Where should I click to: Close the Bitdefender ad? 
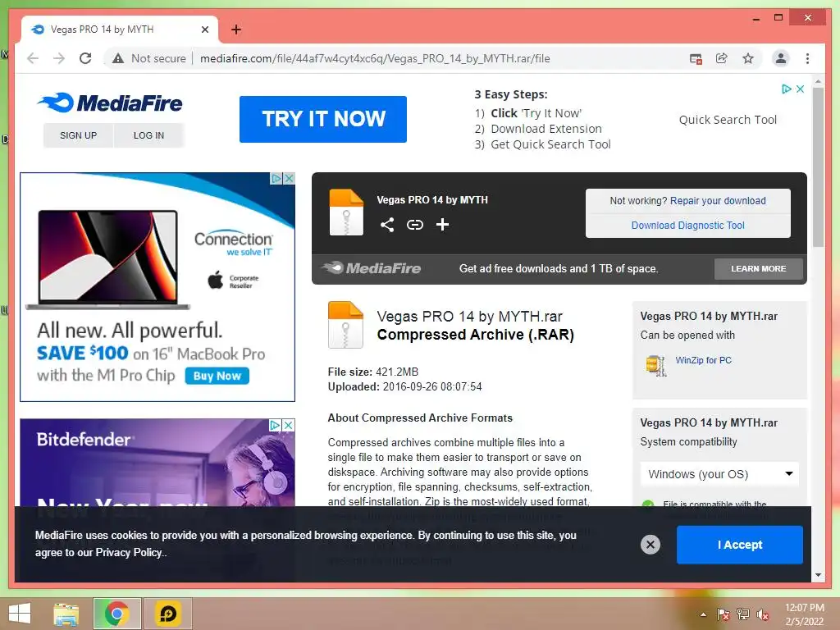pyautogui.click(x=288, y=426)
